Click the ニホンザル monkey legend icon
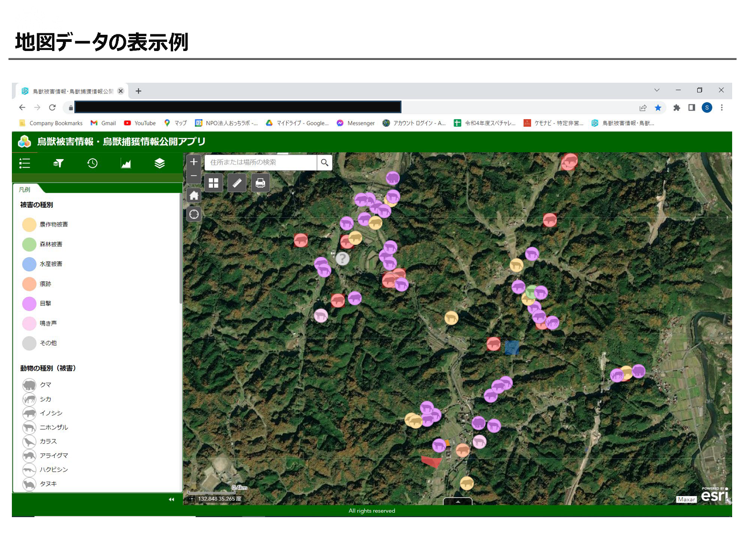 coord(29,428)
